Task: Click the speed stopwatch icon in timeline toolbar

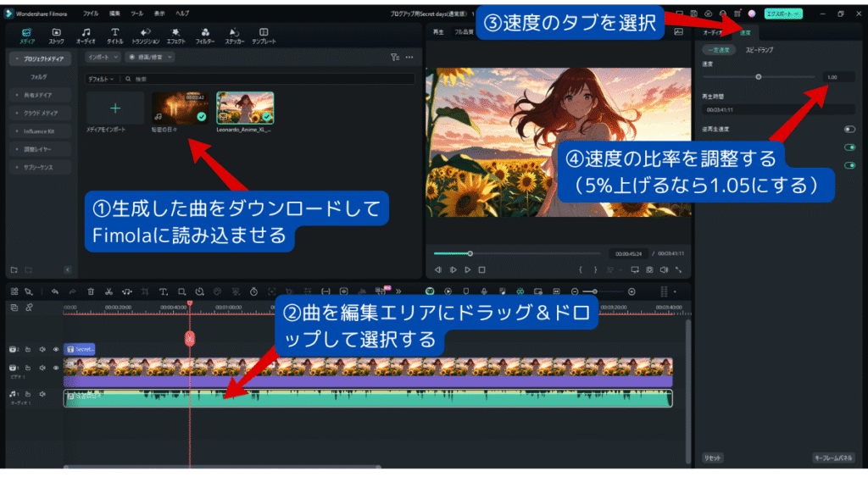Action: pyautogui.click(x=253, y=291)
